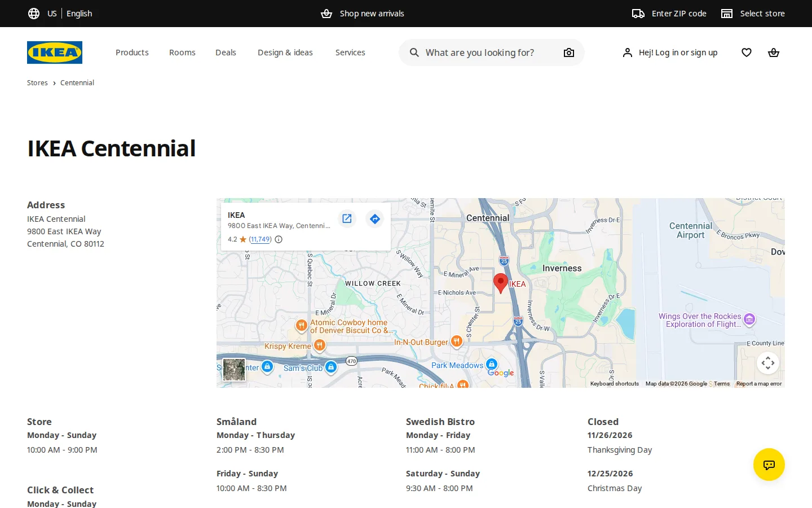The width and height of the screenshot is (812, 508).
Task: Click the Google logo on map
Action: [x=501, y=373]
